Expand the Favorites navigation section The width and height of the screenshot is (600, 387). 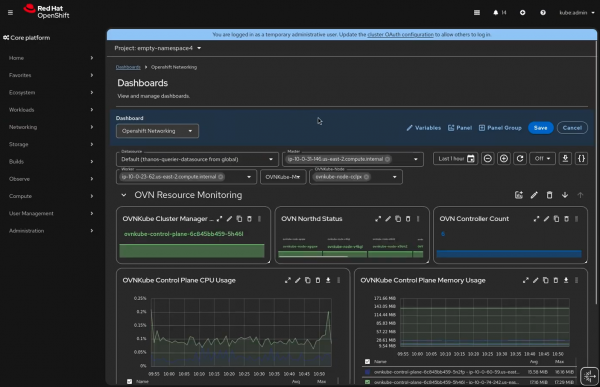pyautogui.click(x=51, y=75)
